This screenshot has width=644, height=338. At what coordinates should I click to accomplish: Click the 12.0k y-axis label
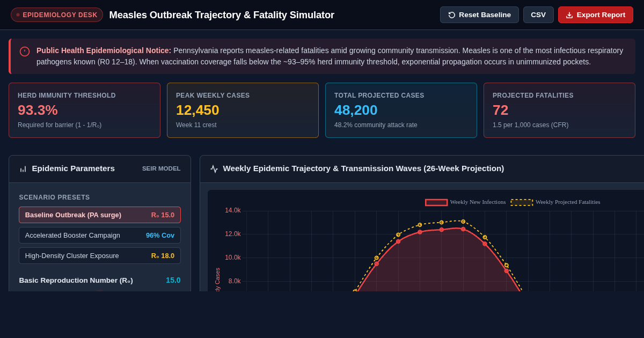coord(233,234)
